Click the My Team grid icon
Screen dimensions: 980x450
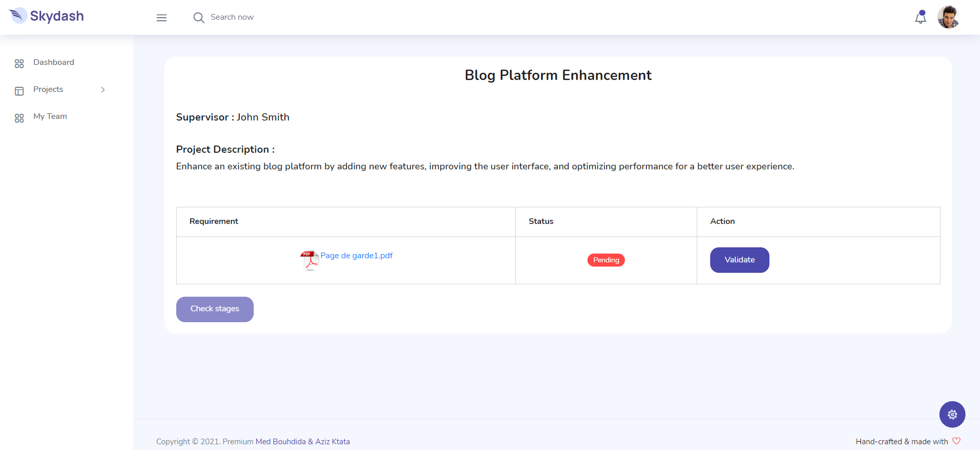click(x=19, y=118)
